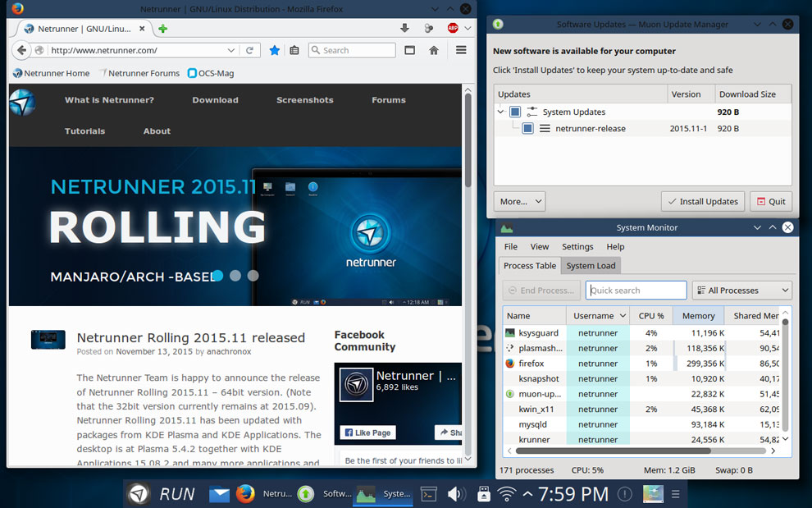
Task: Focus the Firefox Search field
Action: click(352, 50)
